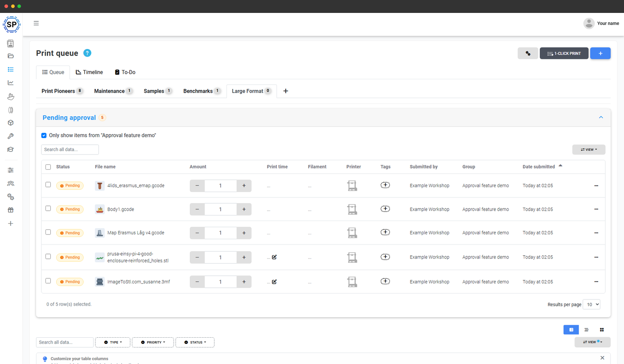Open the cube models sidebar icon

tap(11, 123)
